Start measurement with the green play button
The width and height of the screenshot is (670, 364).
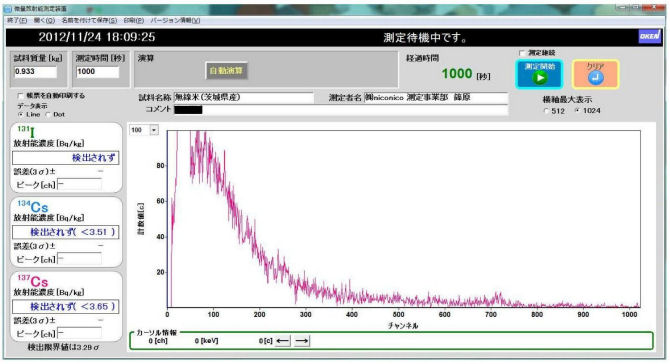(539, 74)
